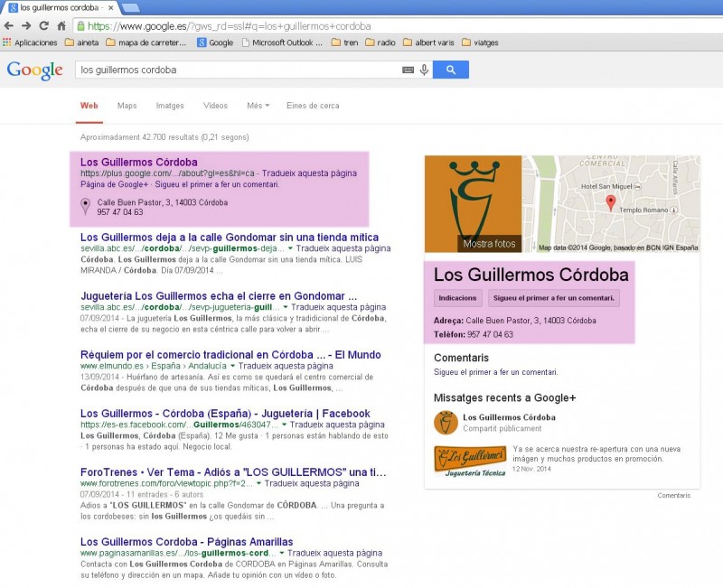
Task: Click the address bar URL
Action: [x=230, y=26]
